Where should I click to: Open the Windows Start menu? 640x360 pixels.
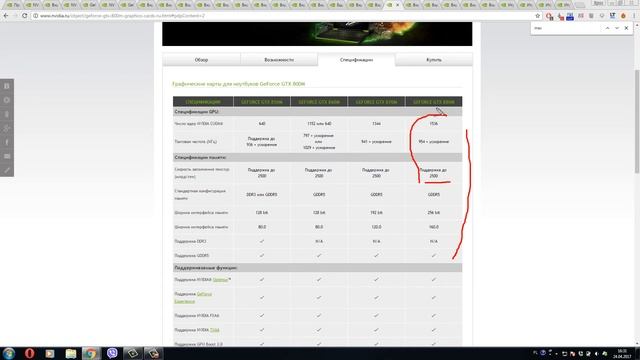click(x=9, y=353)
